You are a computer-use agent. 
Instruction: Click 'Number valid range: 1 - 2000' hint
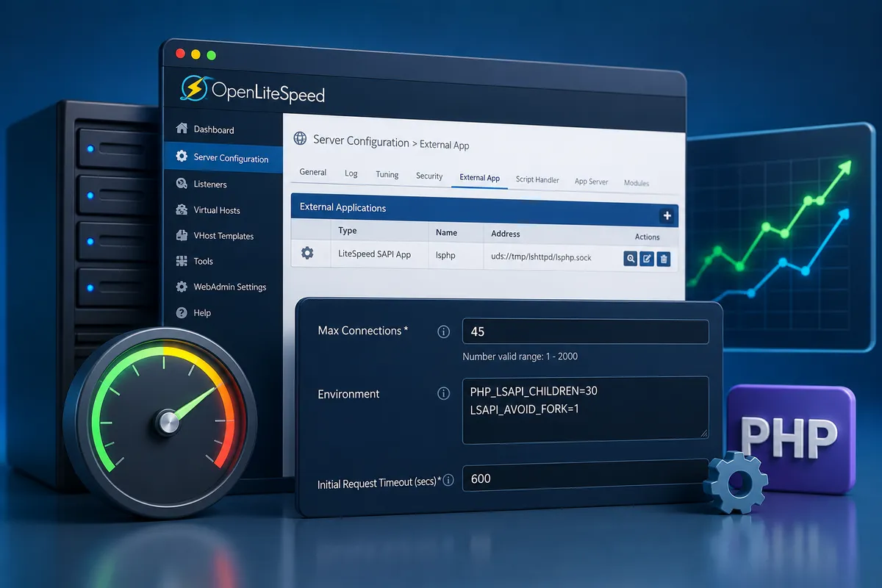coord(520,356)
